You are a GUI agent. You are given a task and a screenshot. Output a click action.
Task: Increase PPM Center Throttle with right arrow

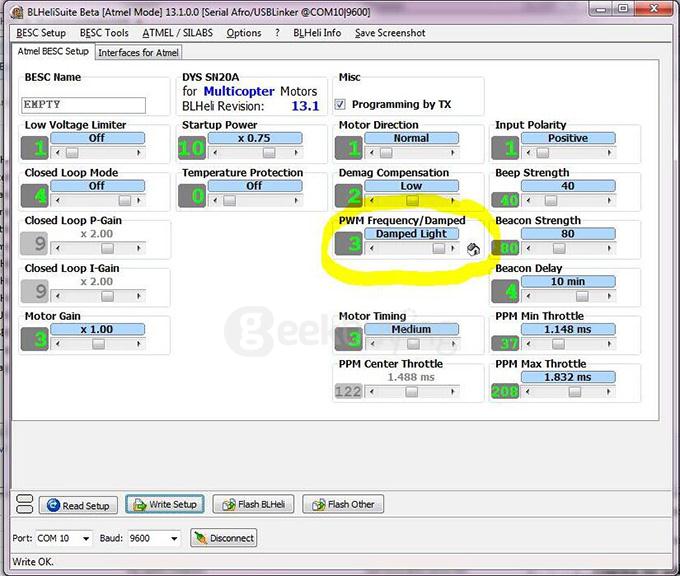[x=453, y=392]
